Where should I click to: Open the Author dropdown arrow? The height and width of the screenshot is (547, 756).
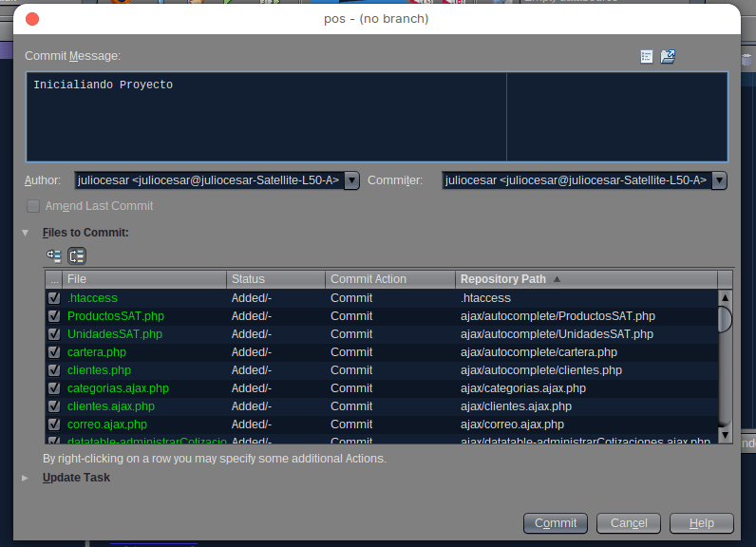351,180
